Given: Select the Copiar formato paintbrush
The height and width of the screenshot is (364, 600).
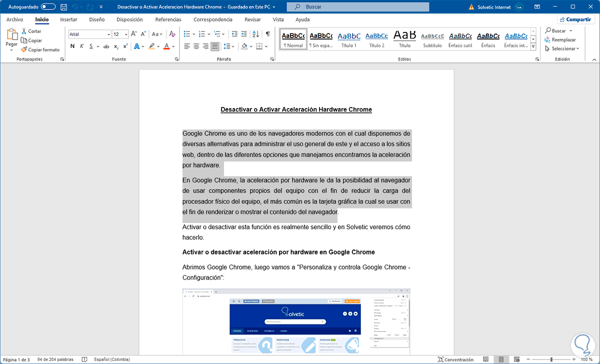Looking at the screenshot, I should (x=40, y=49).
